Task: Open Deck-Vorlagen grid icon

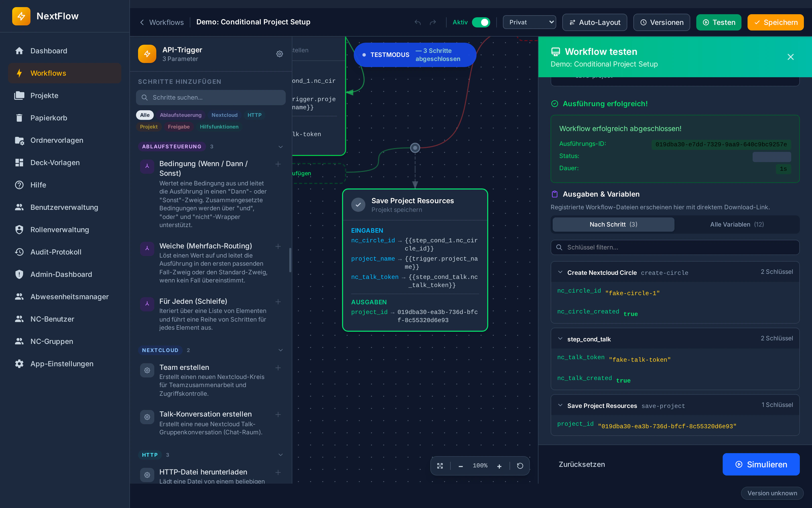Action: pyautogui.click(x=19, y=163)
